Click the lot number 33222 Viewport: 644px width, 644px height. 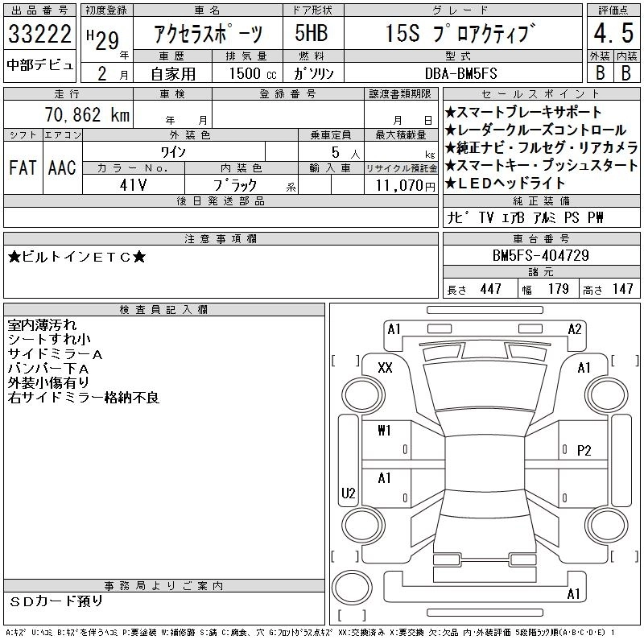[x=39, y=35]
